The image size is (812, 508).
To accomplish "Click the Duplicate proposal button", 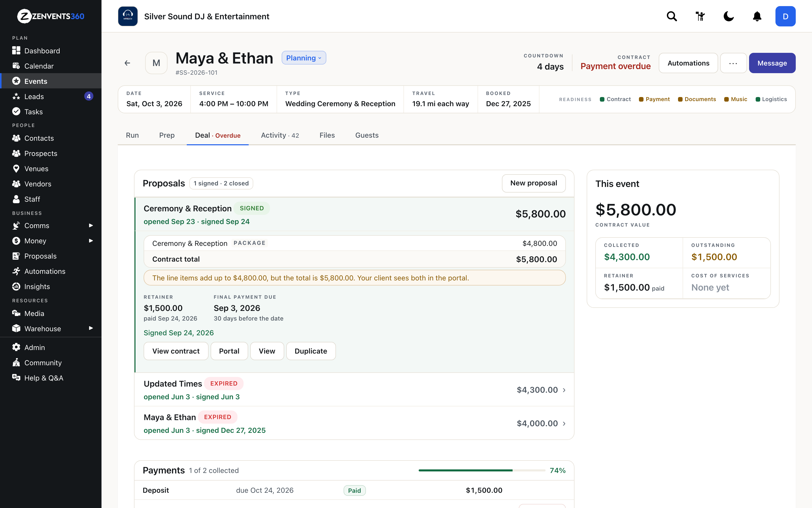I will pyautogui.click(x=311, y=351).
